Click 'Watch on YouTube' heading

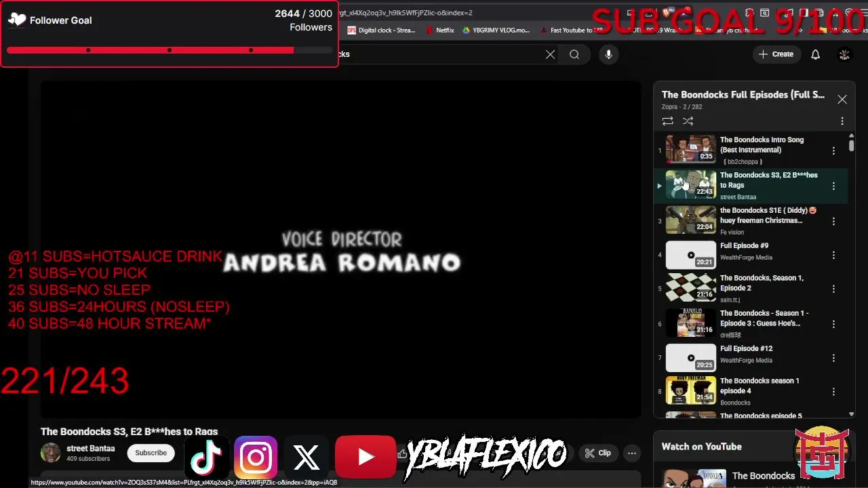(x=702, y=447)
